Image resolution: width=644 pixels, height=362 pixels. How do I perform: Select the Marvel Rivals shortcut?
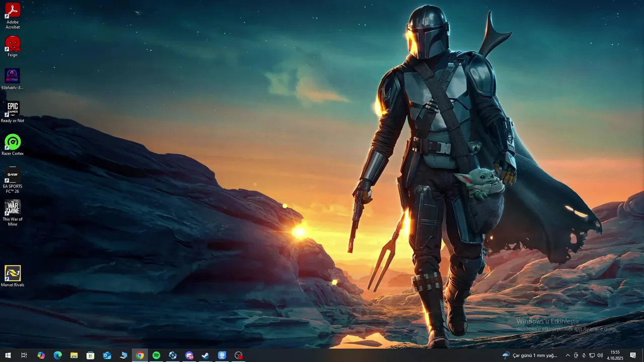[13, 276]
